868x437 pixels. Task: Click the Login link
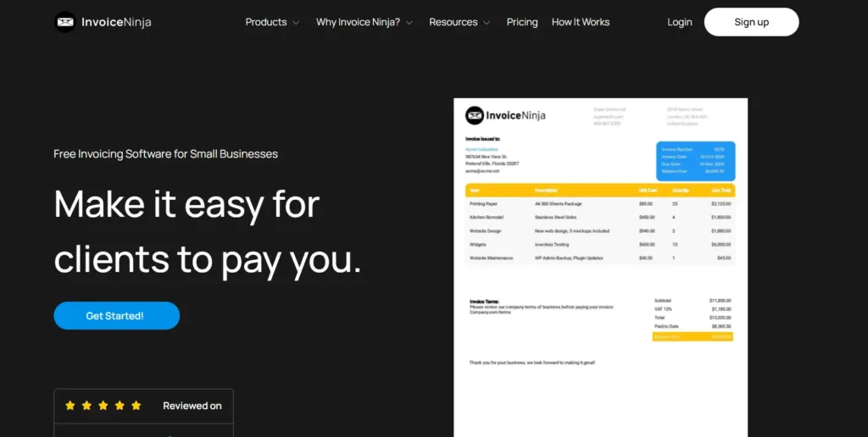(x=679, y=22)
